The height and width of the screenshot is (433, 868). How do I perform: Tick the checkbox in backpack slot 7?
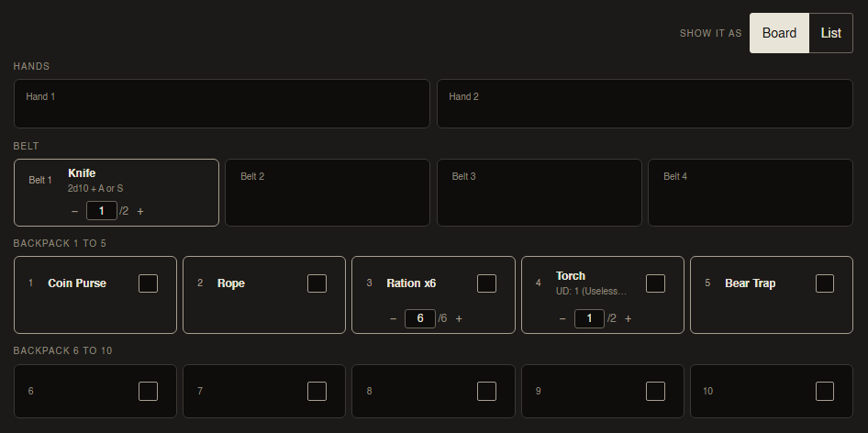317,391
